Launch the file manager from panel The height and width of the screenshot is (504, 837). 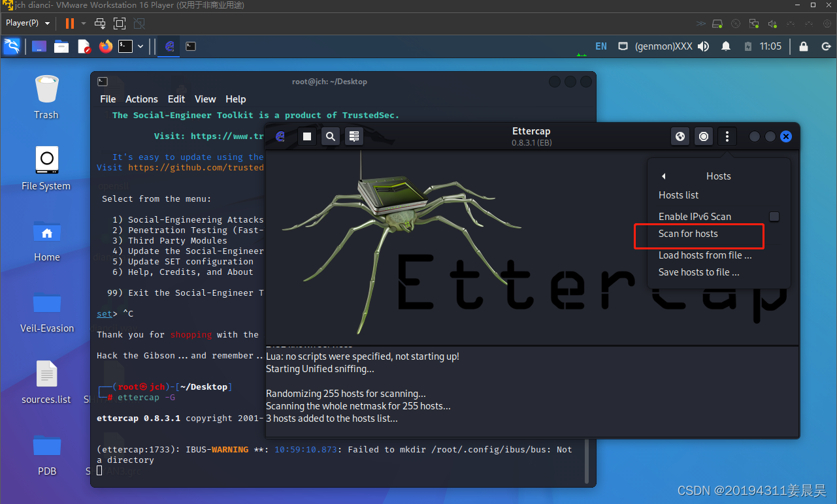click(61, 46)
